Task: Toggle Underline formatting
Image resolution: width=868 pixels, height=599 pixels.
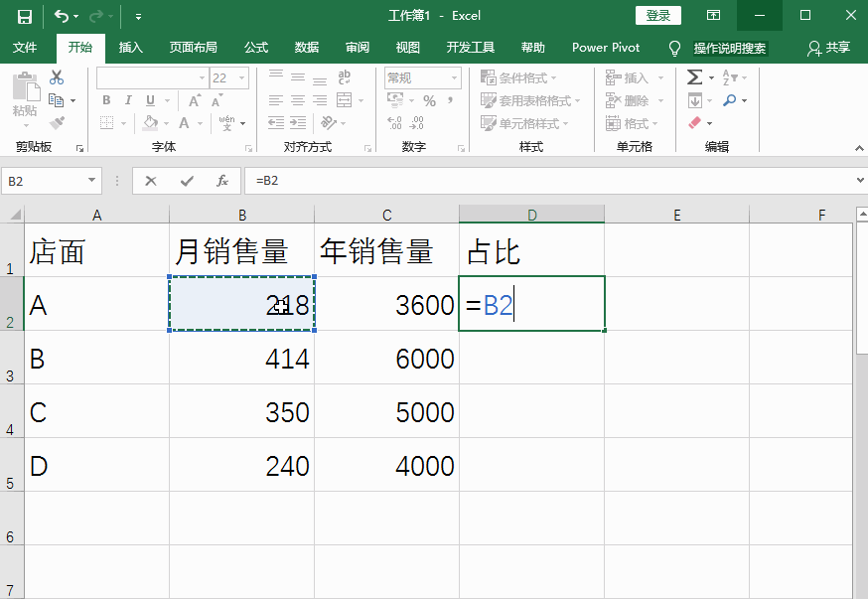Action: point(150,100)
